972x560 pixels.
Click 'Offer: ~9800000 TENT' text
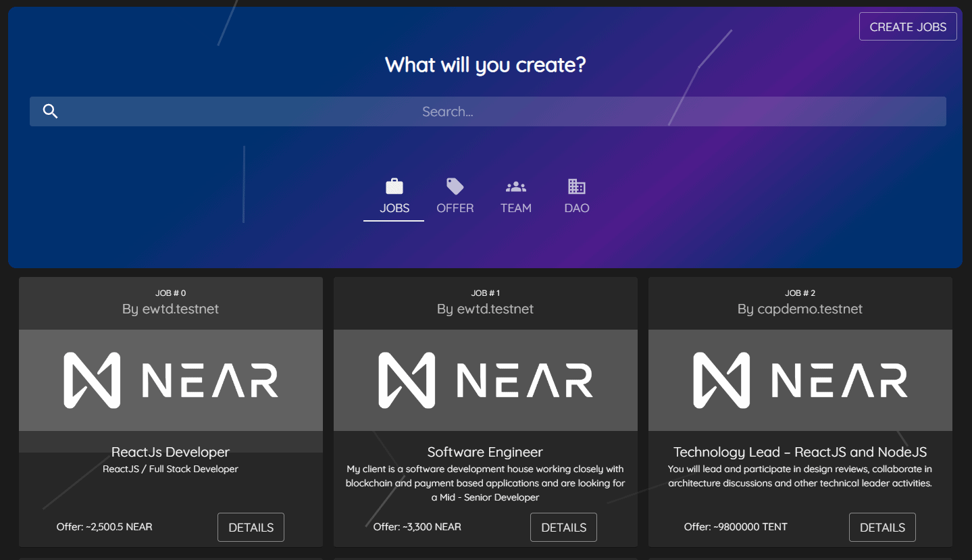point(736,527)
